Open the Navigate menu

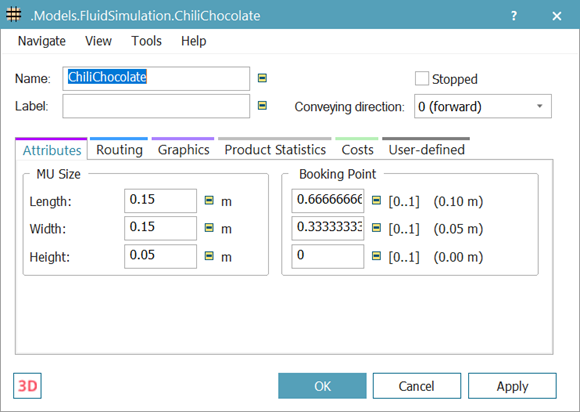(x=42, y=41)
